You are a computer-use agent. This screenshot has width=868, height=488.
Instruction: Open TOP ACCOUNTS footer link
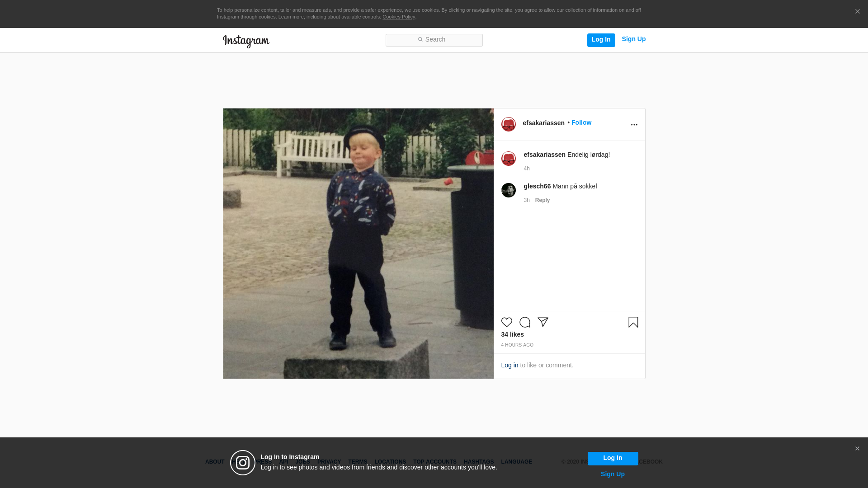[435, 462]
